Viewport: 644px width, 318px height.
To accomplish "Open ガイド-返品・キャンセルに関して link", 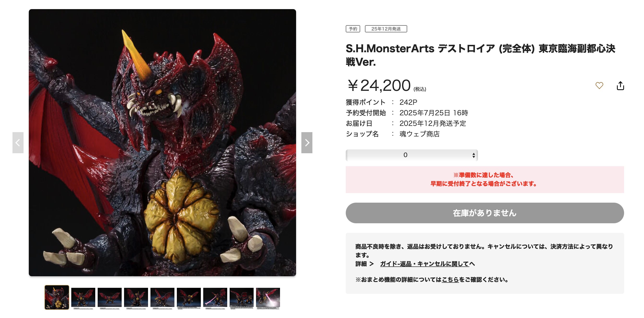I will pos(424,264).
